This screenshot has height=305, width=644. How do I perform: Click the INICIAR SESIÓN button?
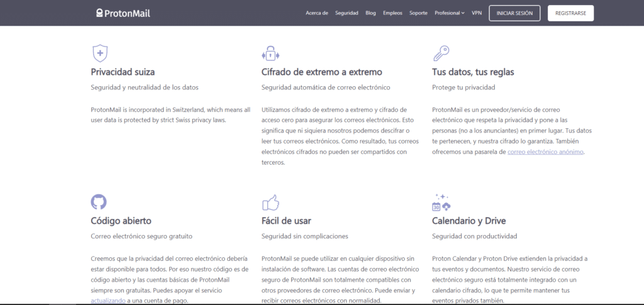click(514, 13)
